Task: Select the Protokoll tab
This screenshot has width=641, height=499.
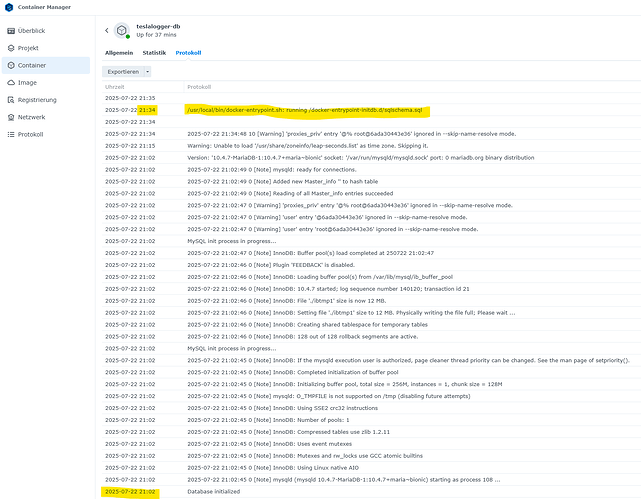Action: (188, 53)
